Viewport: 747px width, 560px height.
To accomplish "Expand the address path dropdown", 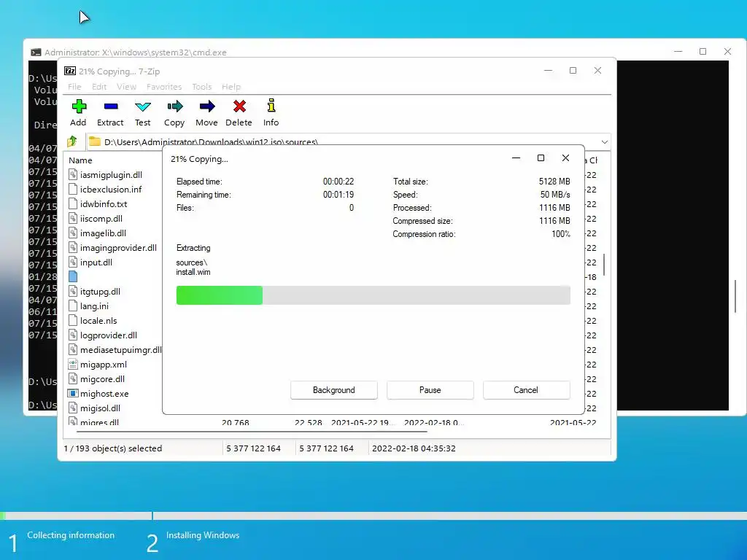I will (x=604, y=142).
